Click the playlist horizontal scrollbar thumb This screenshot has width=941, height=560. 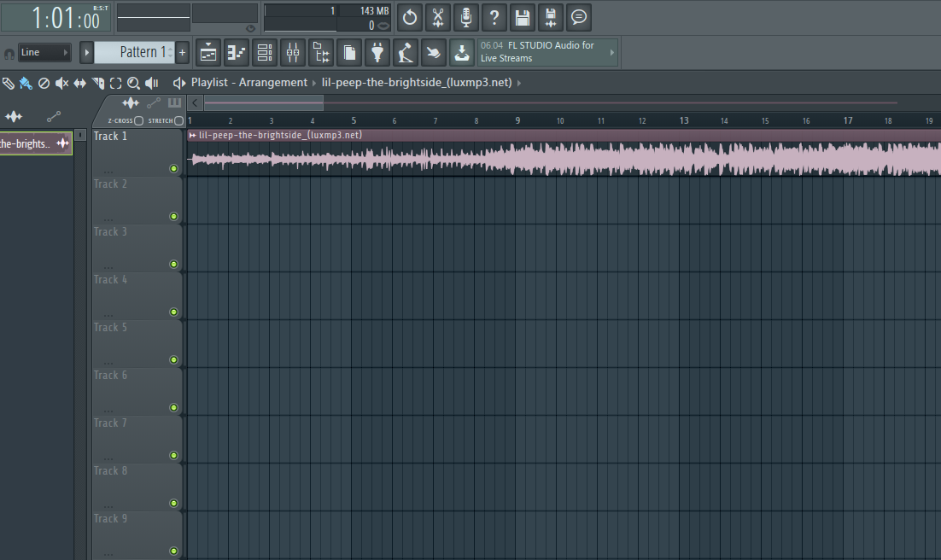264,103
